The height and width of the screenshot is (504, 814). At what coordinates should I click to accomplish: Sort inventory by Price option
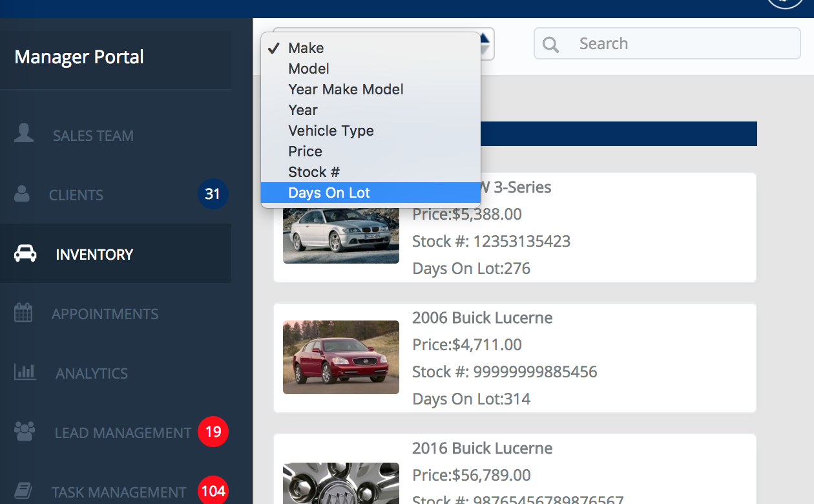coord(370,151)
